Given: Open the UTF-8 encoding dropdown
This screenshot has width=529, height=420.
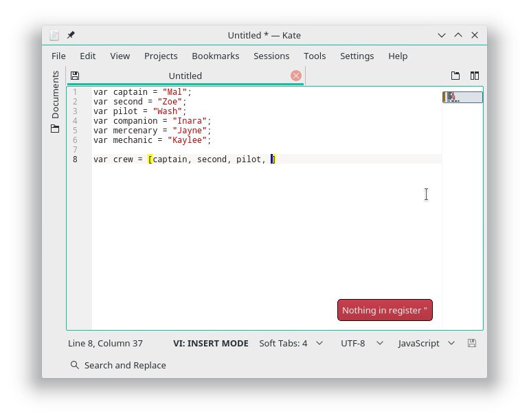Looking at the screenshot, I should 360,343.
